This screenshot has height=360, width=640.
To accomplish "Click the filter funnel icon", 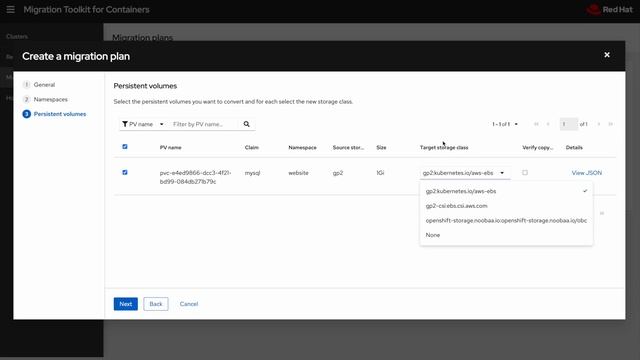I will tap(125, 124).
